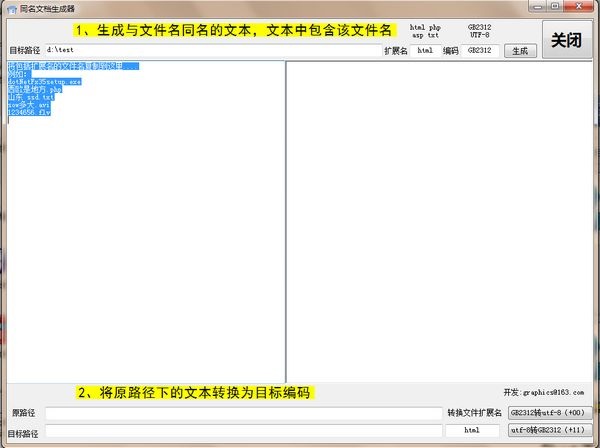Image resolution: width=600 pixels, height=448 pixels.
Task: Focus the 编码 input containing GB2312
Action: click(x=480, y=51)
